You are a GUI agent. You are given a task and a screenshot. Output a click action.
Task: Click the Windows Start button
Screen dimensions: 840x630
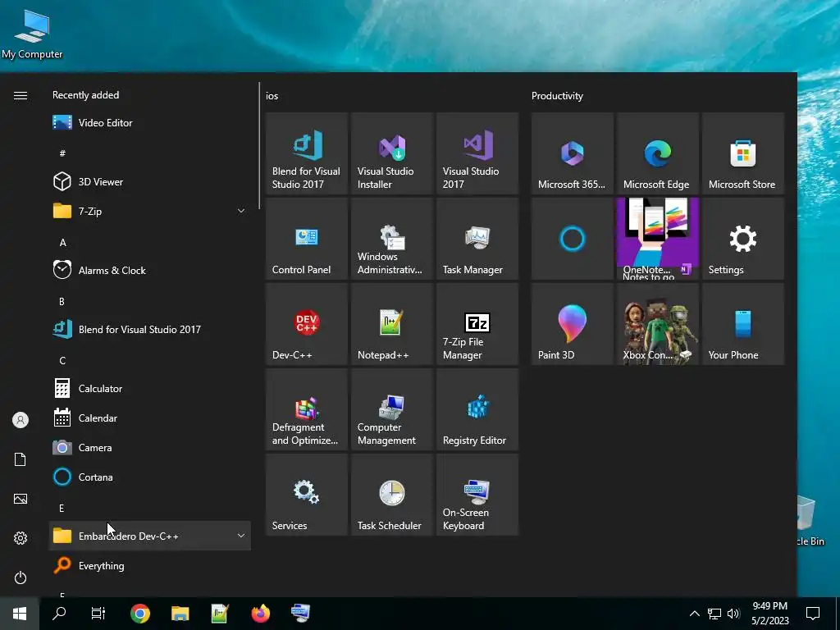tap(20, 614)
